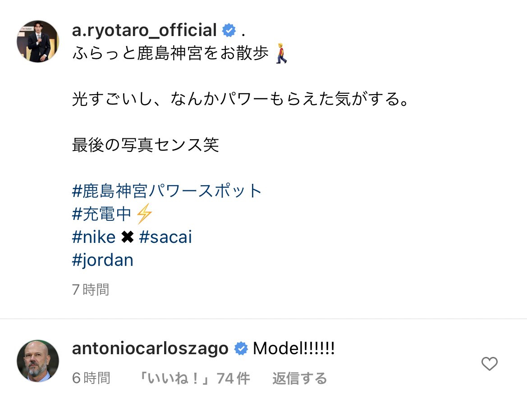Click the lightning bolt emoji after #充電中

145,214
